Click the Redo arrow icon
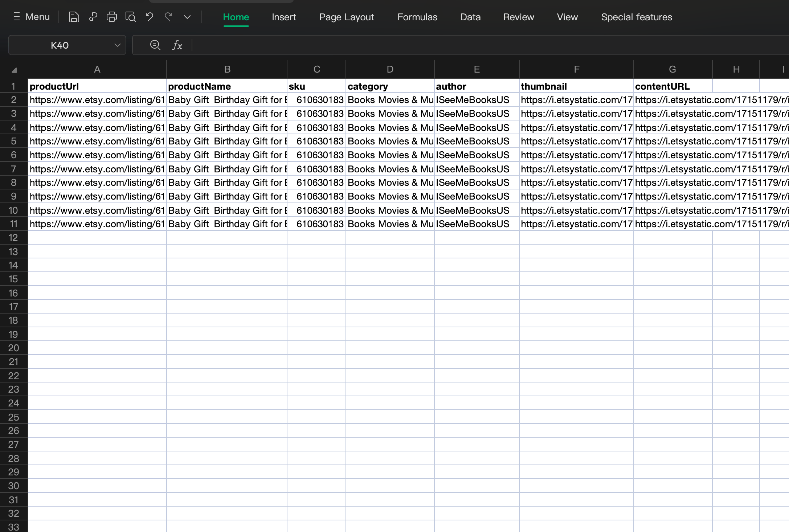Screen dimensions: 789x532 click(x=168, y=17)
